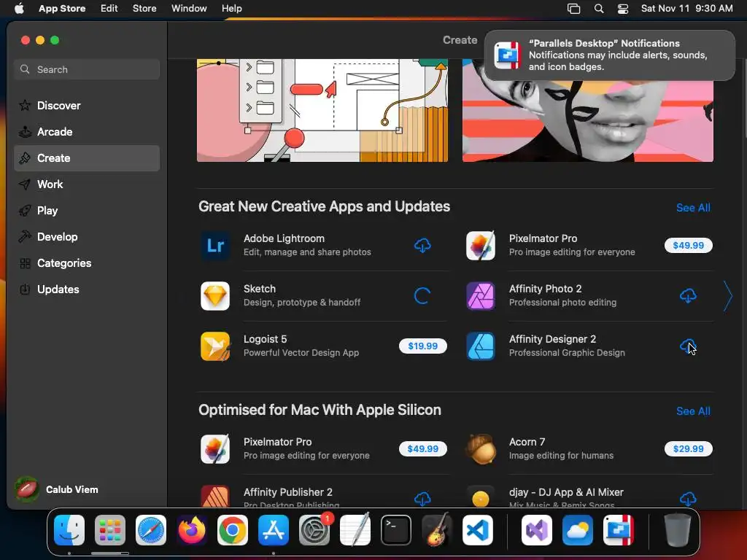The image size is (747, 560).
Task: Open Calub Viem account profile
Action: coord(57,489)
